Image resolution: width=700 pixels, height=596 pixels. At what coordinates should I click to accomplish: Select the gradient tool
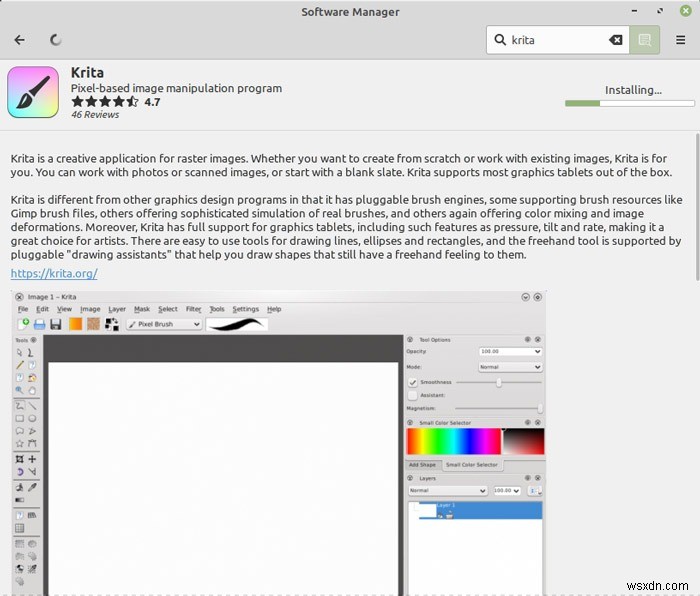(20, 500)
